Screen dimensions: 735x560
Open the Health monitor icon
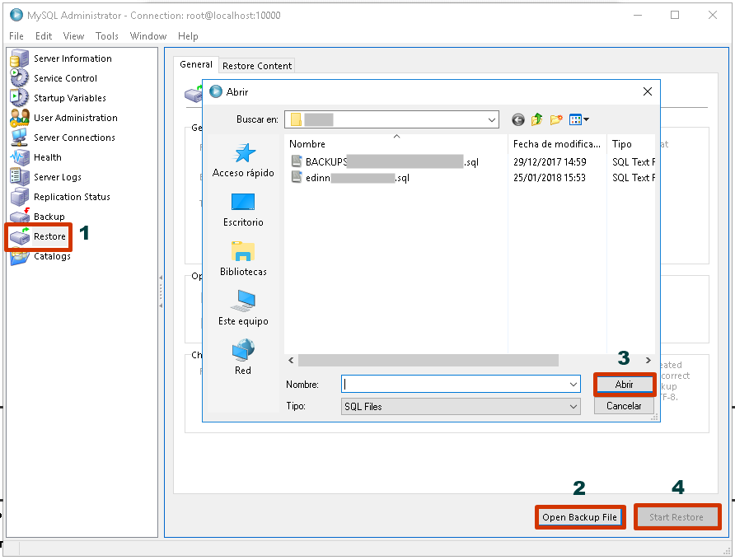[19, 157]
